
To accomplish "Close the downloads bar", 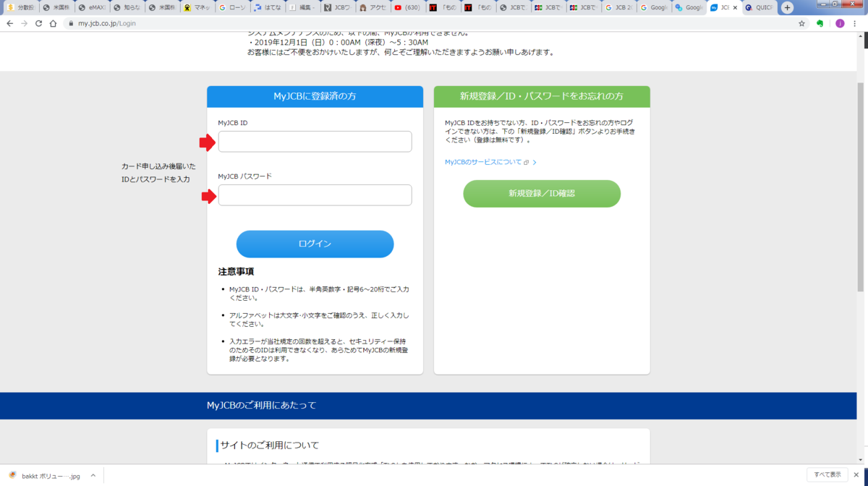I will coord(858,475).
